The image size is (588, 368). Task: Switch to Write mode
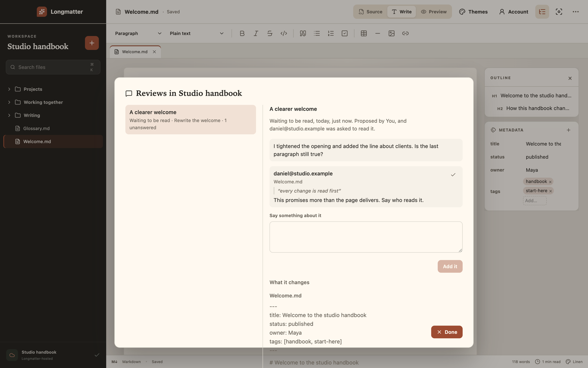(x=402, y=12)
